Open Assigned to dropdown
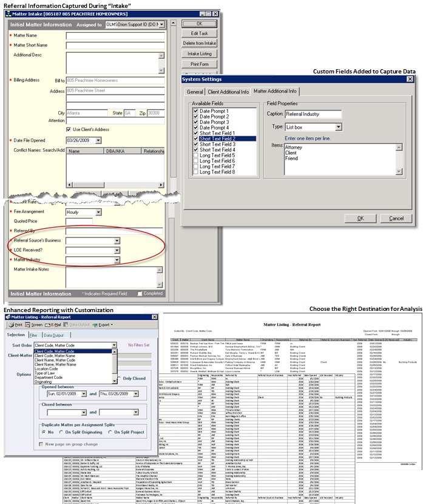 click(162, 24)
